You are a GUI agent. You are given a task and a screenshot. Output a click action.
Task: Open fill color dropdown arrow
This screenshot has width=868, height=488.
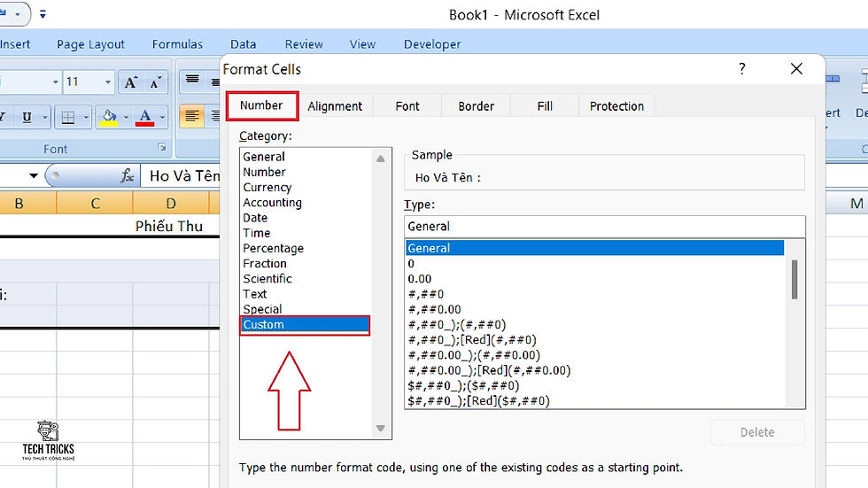coord(126,117)
